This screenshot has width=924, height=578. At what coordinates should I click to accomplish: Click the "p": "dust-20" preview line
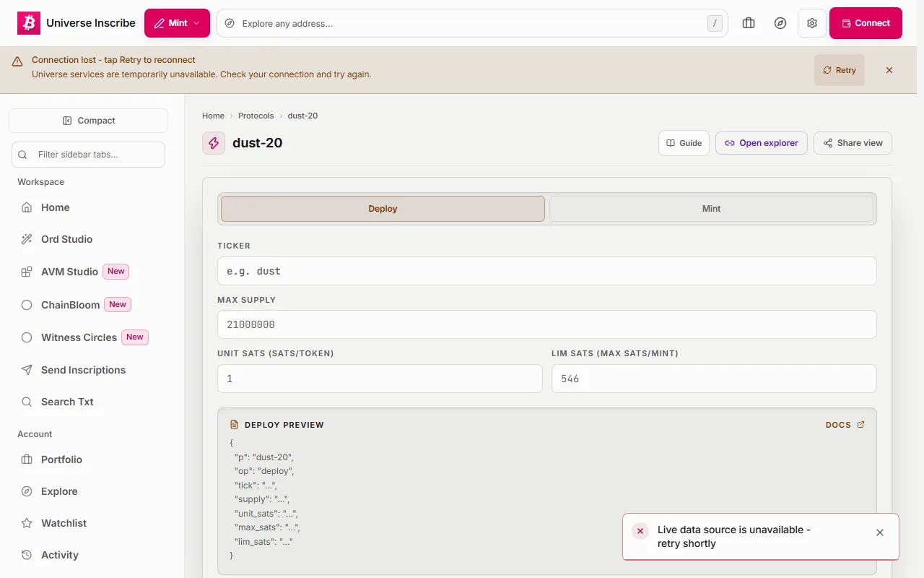point(264,457)
